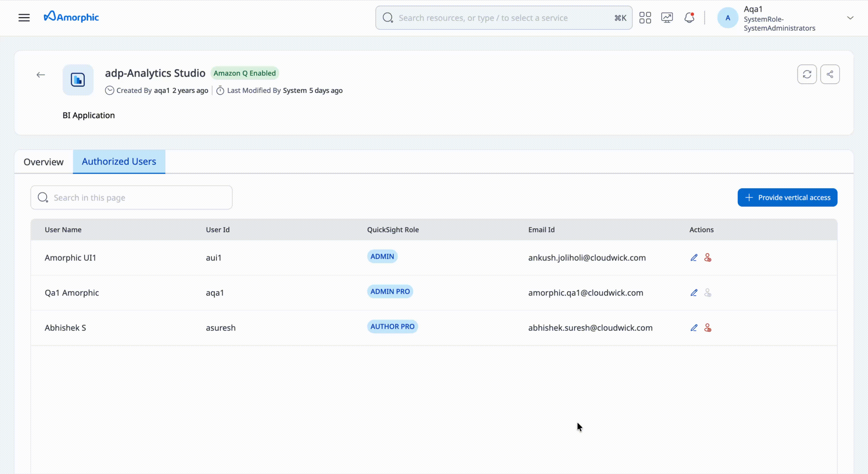The width and height of the screenshot is (868, 474).
Task: Click the Created By clock icon
Action: point(110,91)
